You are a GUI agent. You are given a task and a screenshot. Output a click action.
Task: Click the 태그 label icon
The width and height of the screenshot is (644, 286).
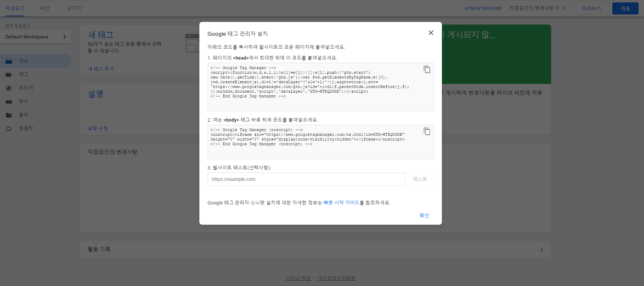[9, 75]
